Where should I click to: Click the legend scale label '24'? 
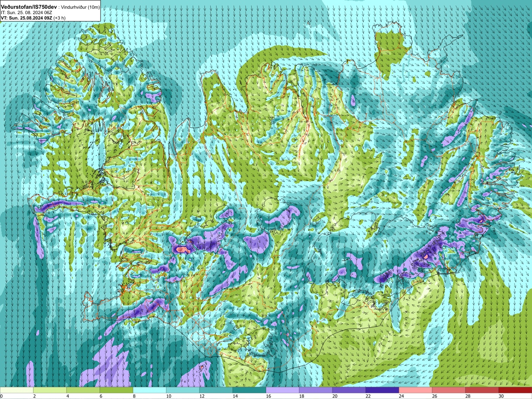point(401,396)
